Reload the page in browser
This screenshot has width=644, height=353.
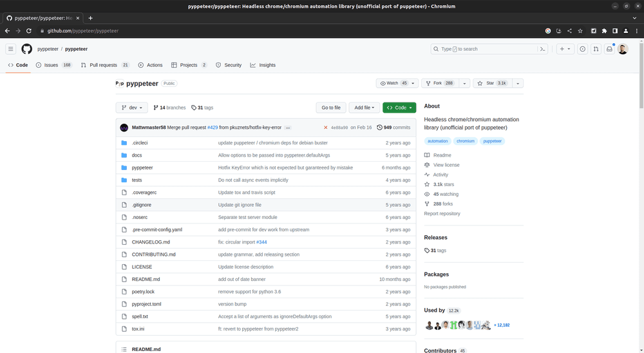tap(29, 31)
